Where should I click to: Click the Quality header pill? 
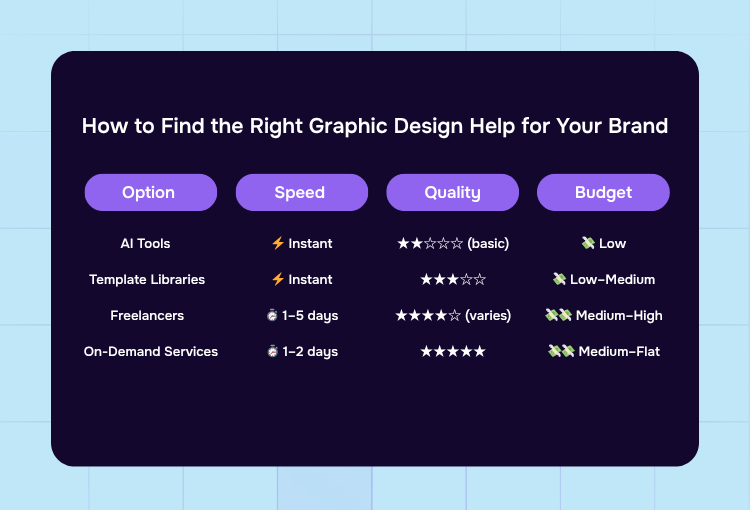(x=452, y=192)
